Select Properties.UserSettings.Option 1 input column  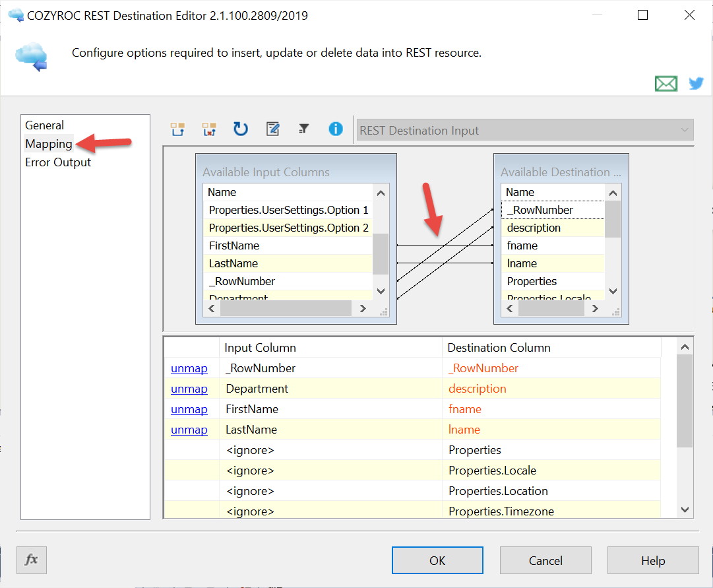pyautogui.click(x=288, y=210)
